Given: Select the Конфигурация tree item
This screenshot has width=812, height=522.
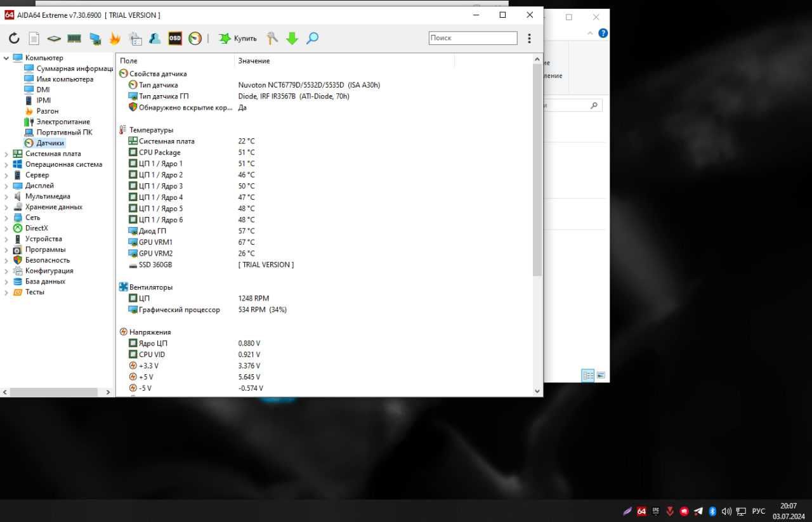Looking at the screenshot, I should (43, 271).
